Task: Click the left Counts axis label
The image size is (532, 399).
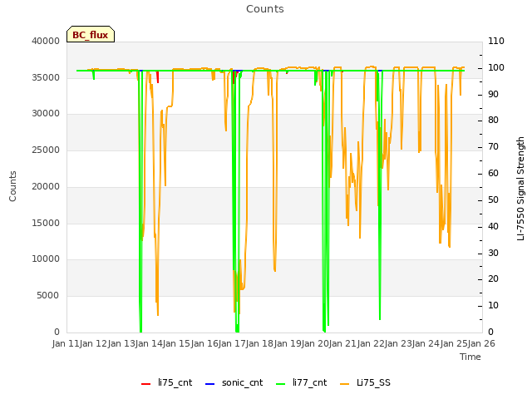Action: pyautogui.click(x=12, y=186)
